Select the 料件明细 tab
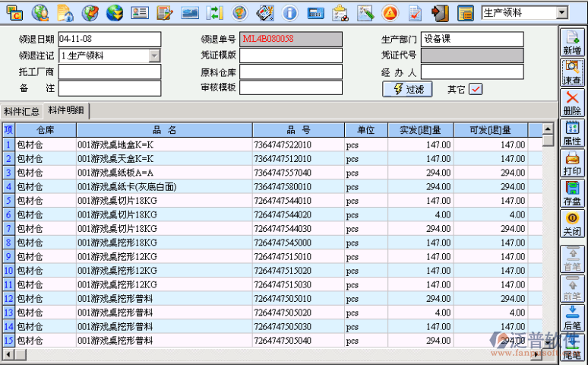Image resolution: width=588 pixels, height=365 pixels. point(66,111)
